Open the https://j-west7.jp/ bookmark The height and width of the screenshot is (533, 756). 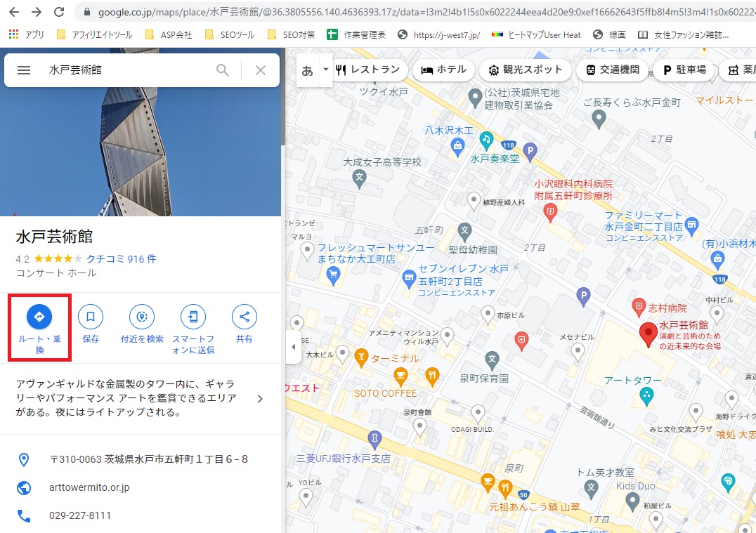point(438,34)
